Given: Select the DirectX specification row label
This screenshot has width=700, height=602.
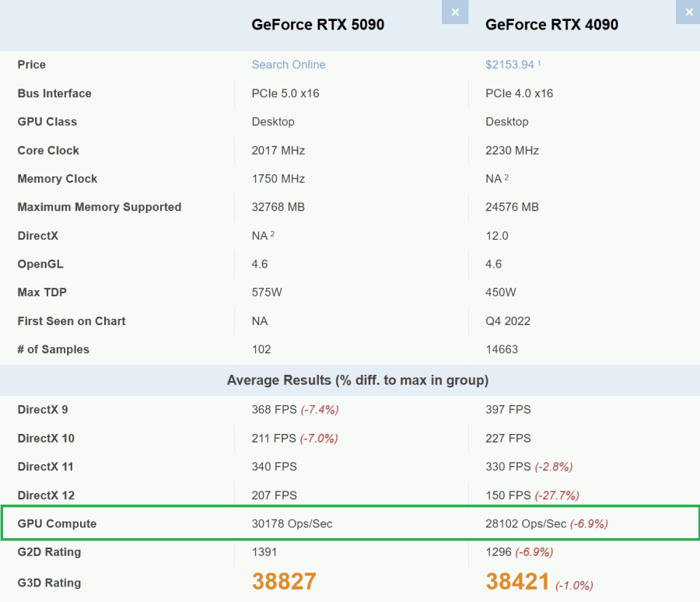Looking at the screenshot, I should (38, 236).
